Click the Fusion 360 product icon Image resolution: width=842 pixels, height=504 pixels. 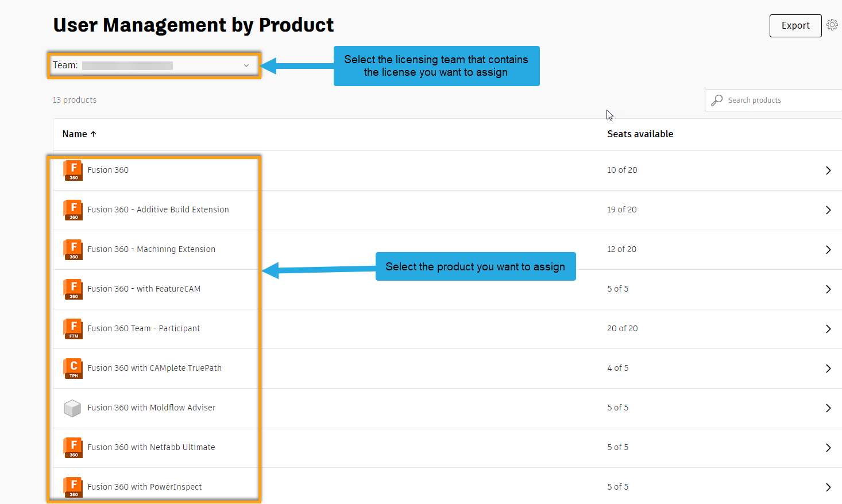click(x=72, y=170)
